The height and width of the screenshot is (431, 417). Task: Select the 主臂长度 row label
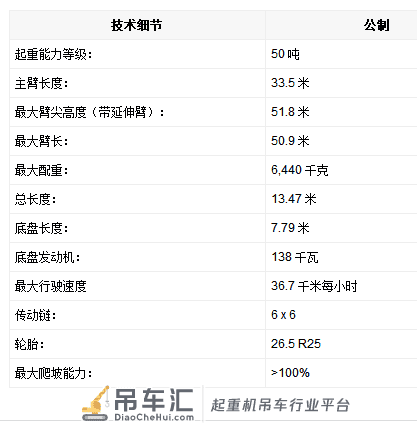pos(41,83)
